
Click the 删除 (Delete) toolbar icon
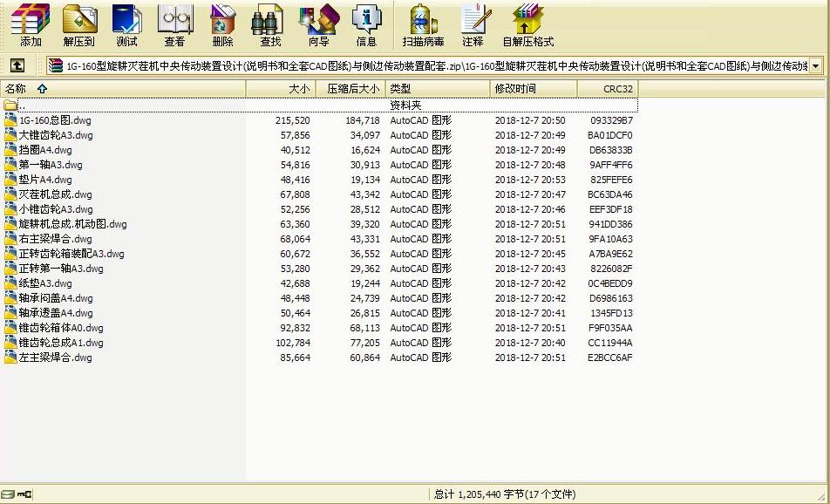pyautogui.click(x=221, y=24)
